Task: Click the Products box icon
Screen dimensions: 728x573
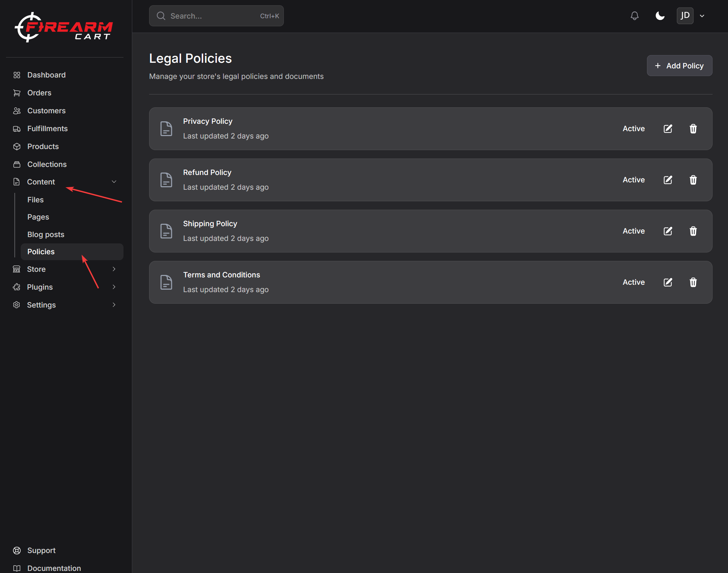Action: point(17,147)
